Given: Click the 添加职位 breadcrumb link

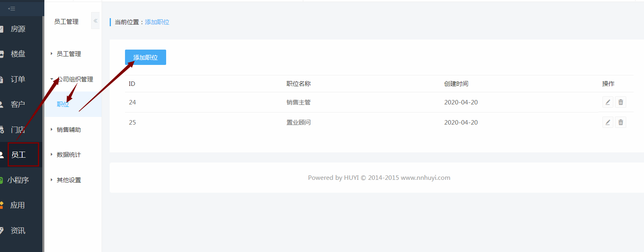Looking at the screenshot, I should [157, 22].
